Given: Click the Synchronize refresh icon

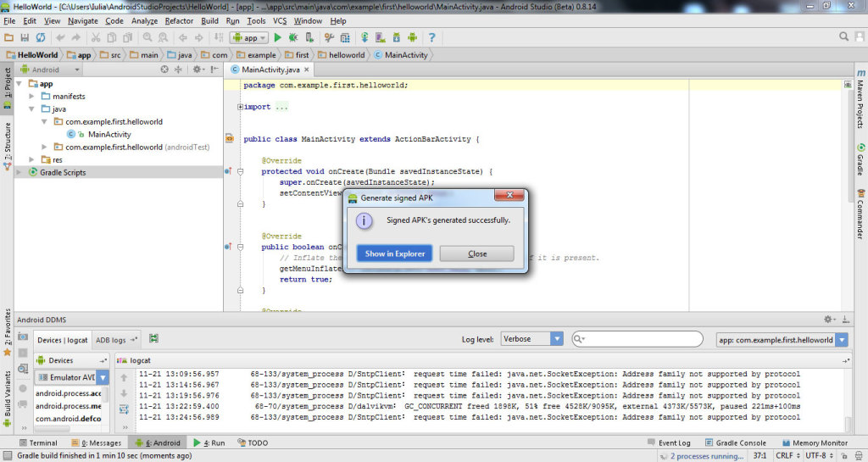Looking at the screenshot, I should click(x=41, y=37).
